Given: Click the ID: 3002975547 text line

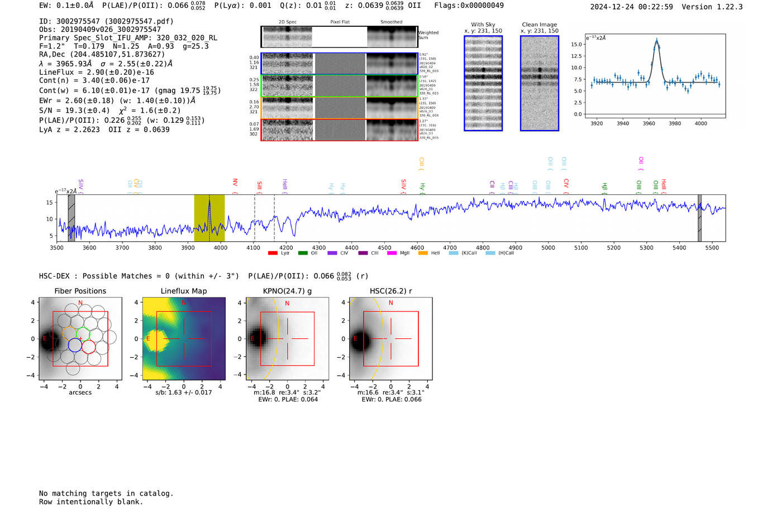Looking at the screenshot, I should 106,21.
